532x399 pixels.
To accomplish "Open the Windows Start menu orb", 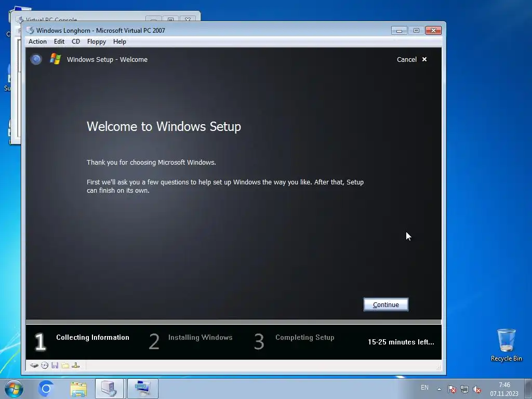I will (14, 389).
